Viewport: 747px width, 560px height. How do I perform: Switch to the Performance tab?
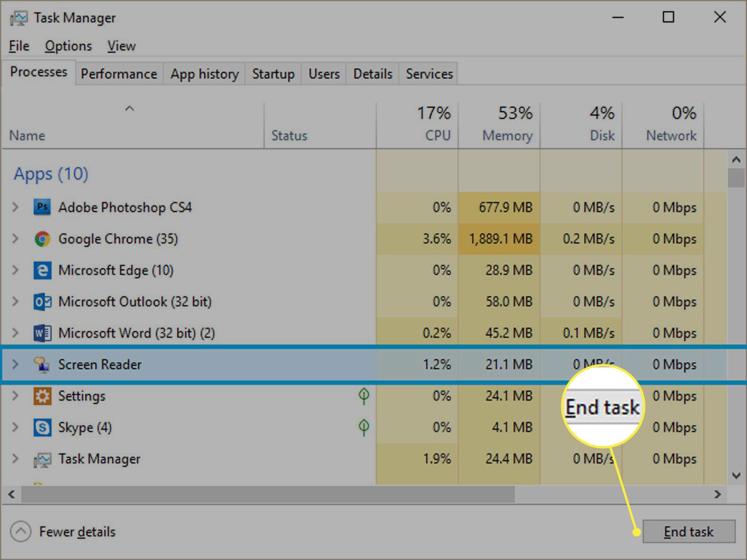tap(119, 74)
